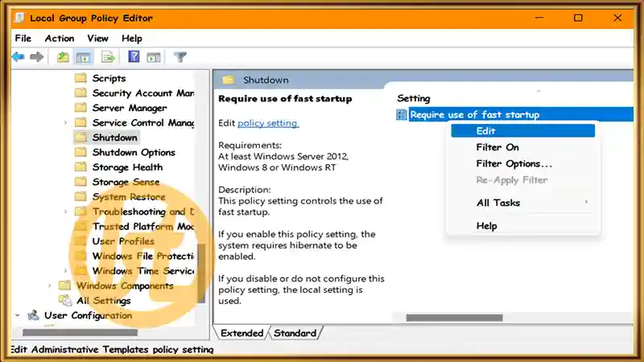Screen dimensions: 644x362
Task: Choose Edit from the context menu
Action: (x=522, y=131)
